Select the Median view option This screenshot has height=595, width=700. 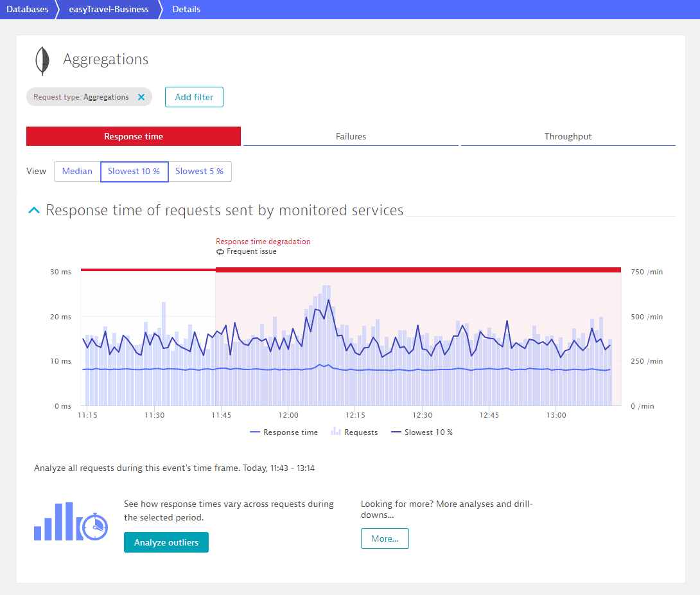(77, 172)
